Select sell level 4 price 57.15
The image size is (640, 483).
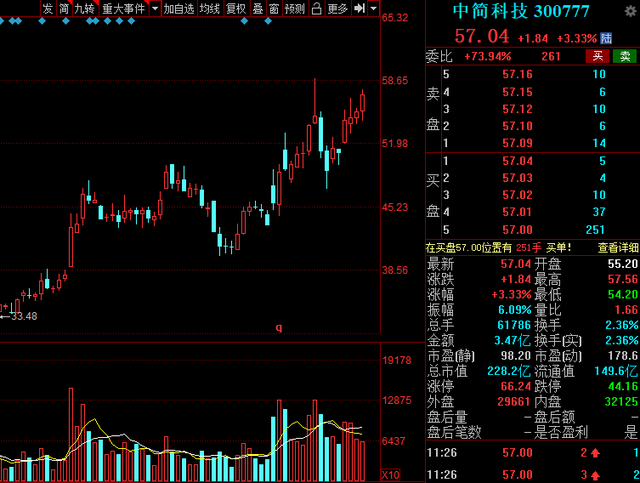(x=517, y=92)
